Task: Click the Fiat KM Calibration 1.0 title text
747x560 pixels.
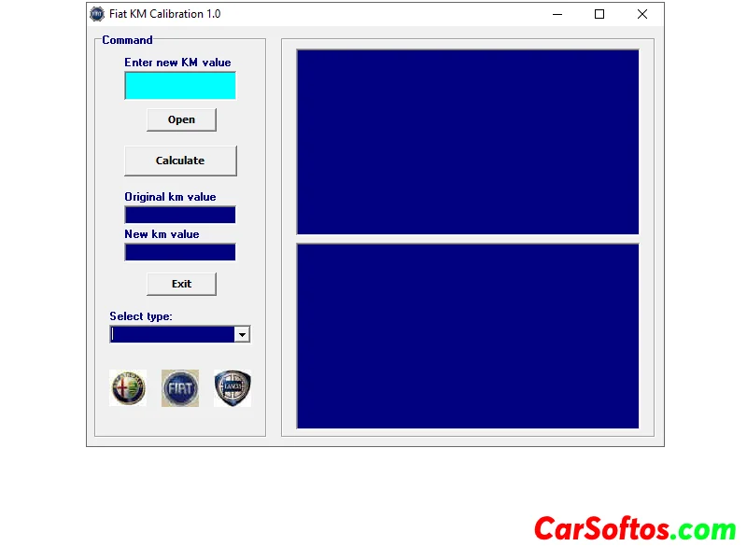Action: point(165,14)
